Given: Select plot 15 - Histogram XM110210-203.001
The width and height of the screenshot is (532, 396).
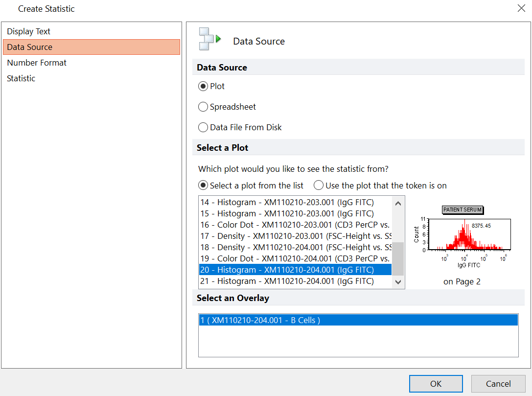Looking at the screenshot, I should (x=295, y=213).
